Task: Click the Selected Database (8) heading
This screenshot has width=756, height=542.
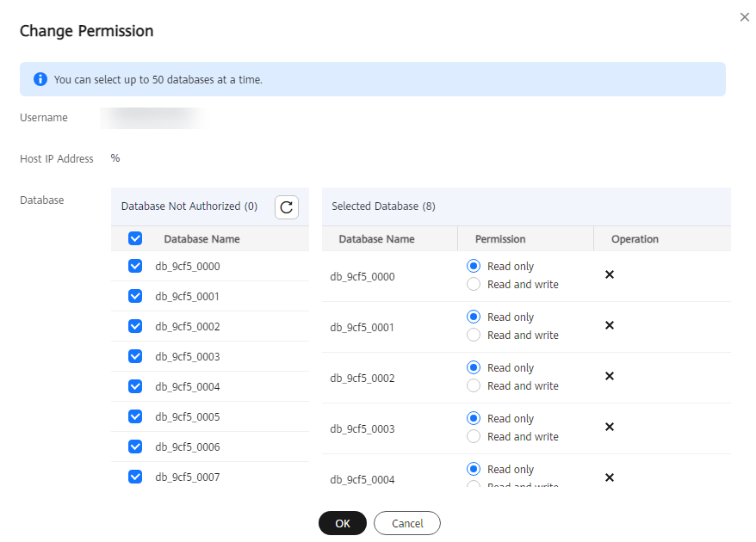Action: (x=383, y=206)
